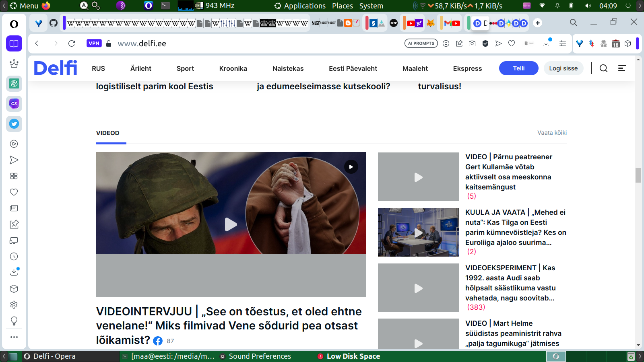
Task: Open the Opera Workspaces sidebar icon
Action: [x=14, y=43]
